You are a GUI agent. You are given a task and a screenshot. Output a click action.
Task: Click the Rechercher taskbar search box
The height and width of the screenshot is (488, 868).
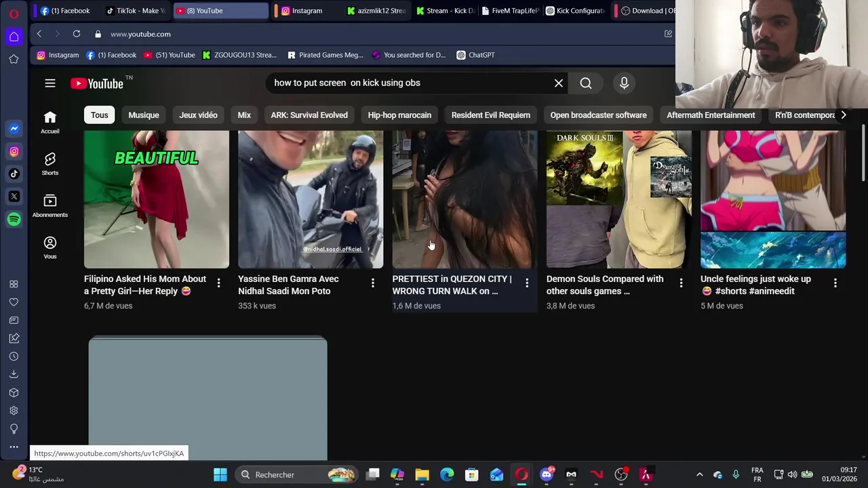click(x=297, y=474)
